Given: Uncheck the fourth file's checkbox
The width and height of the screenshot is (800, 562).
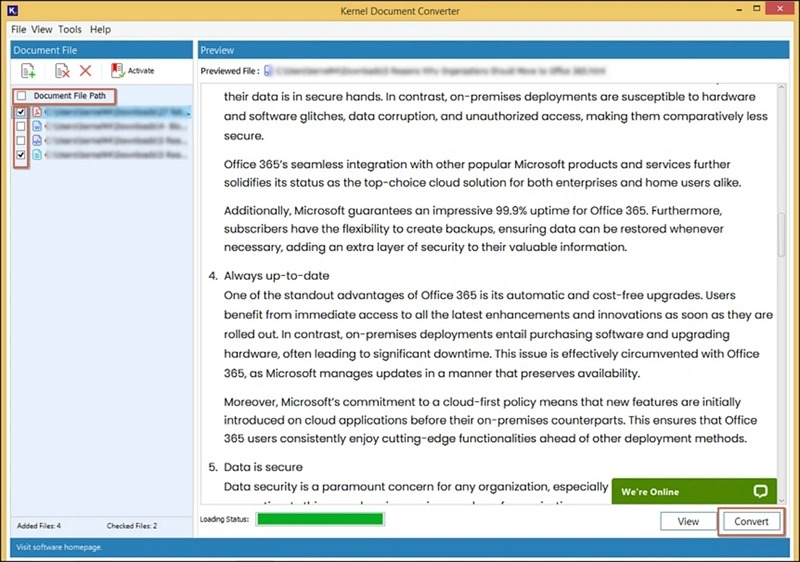Looking at the screenshot, I should pos(22,156).
